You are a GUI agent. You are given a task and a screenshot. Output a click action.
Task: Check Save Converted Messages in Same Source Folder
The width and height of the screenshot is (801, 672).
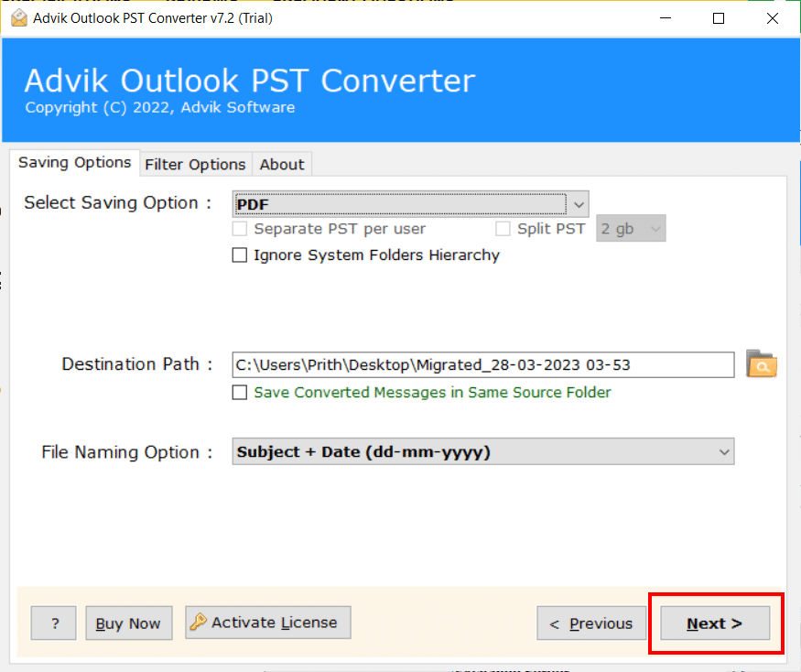tap(240, 393)
